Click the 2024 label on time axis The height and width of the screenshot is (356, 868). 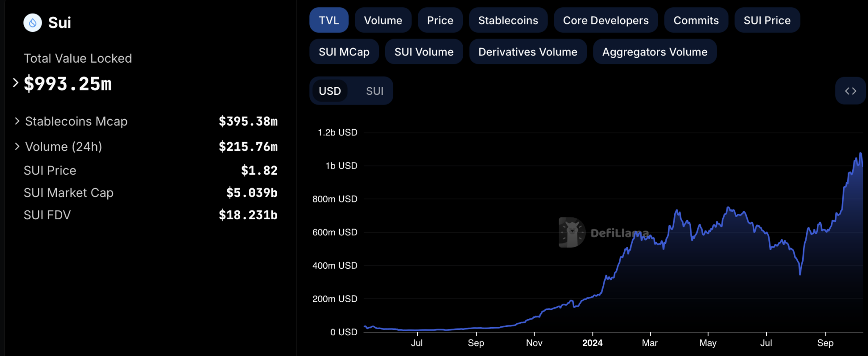coord(592,343)
